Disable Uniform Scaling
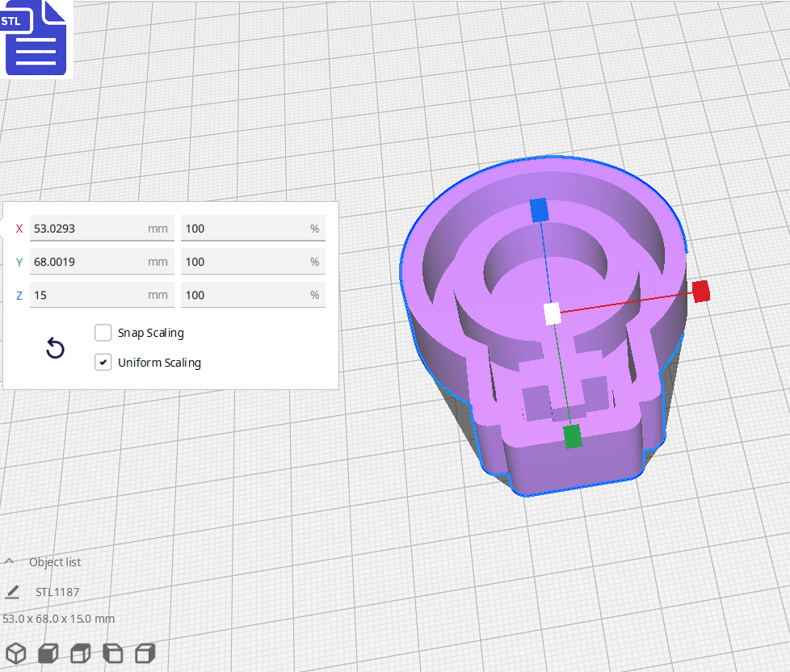 (x=103, y=361)
